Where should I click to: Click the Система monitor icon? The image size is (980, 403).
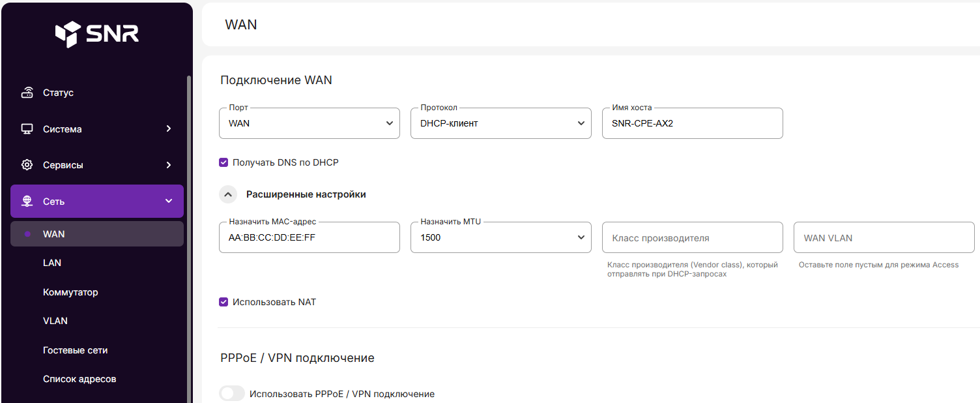(27, 129)
